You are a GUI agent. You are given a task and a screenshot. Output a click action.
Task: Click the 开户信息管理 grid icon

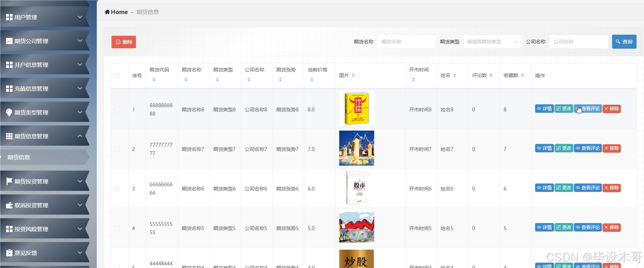(9, 65)
